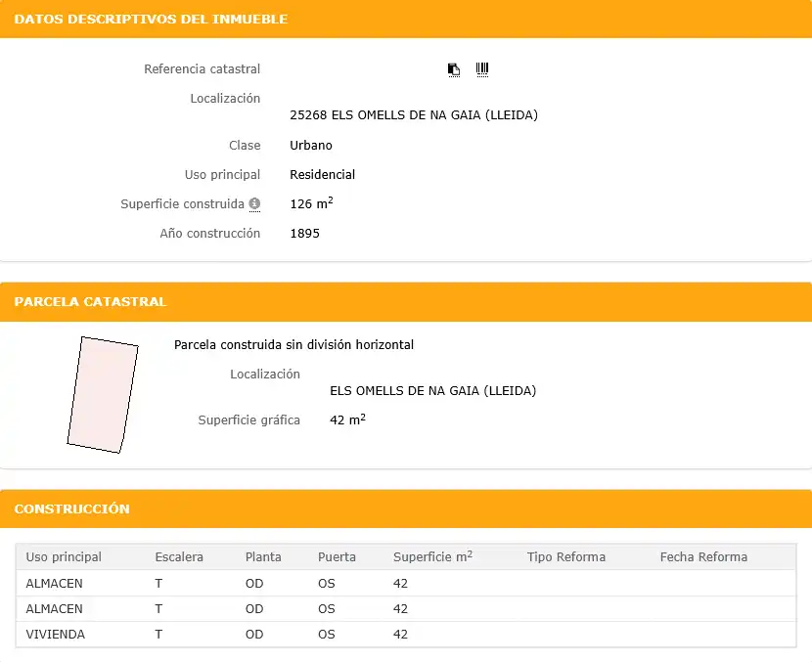The image size is (812, 662).
Task: Select the VIVIENDA row cell
Action: [56, 634]
